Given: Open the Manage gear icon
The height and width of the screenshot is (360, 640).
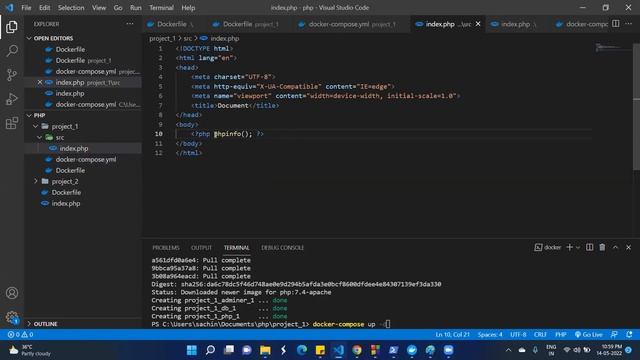Looking at the screenshot, I should pos(12,317).
